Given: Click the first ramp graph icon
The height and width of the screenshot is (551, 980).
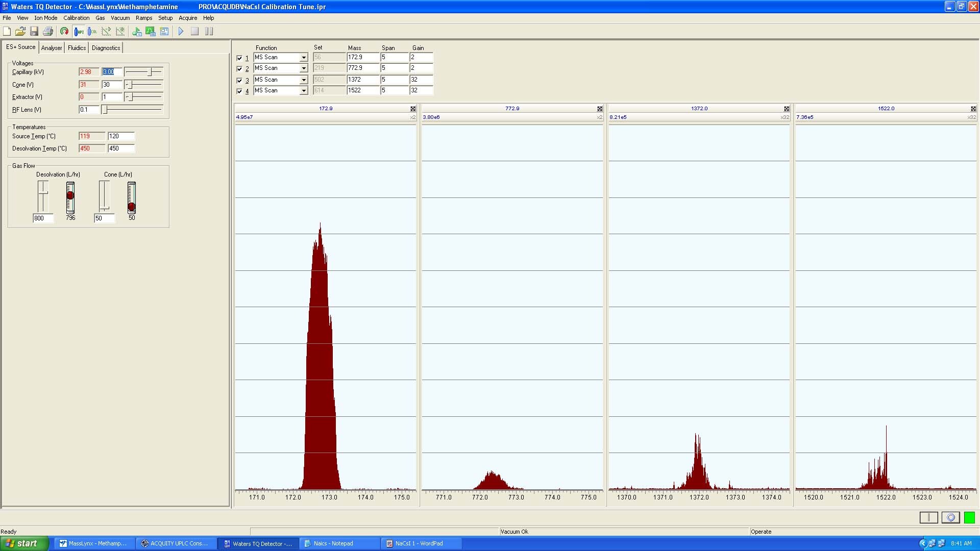Looking at the screenshot, I should [x=106, y=31].
